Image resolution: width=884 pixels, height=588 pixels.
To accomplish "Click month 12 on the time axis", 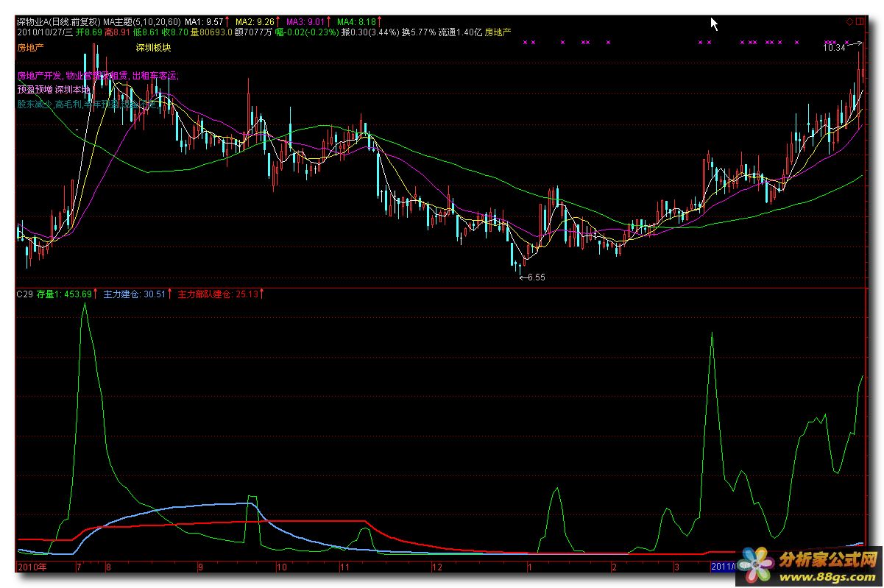I will 437,567.
